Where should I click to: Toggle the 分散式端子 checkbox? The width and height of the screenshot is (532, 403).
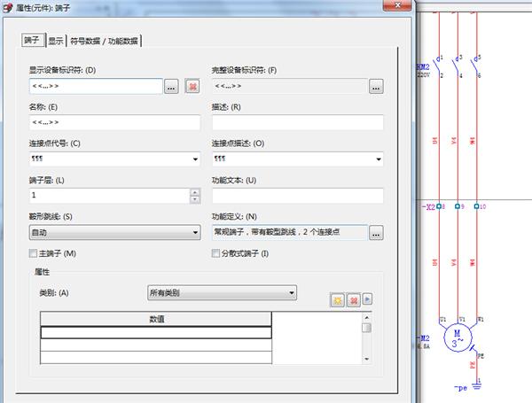point(215,254)
